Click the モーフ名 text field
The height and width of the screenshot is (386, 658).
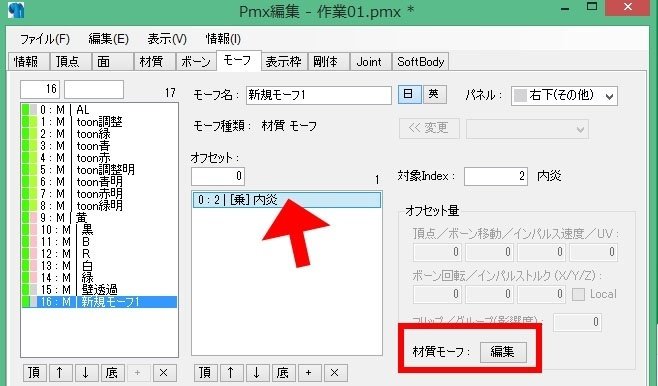(x=319, y=95)
